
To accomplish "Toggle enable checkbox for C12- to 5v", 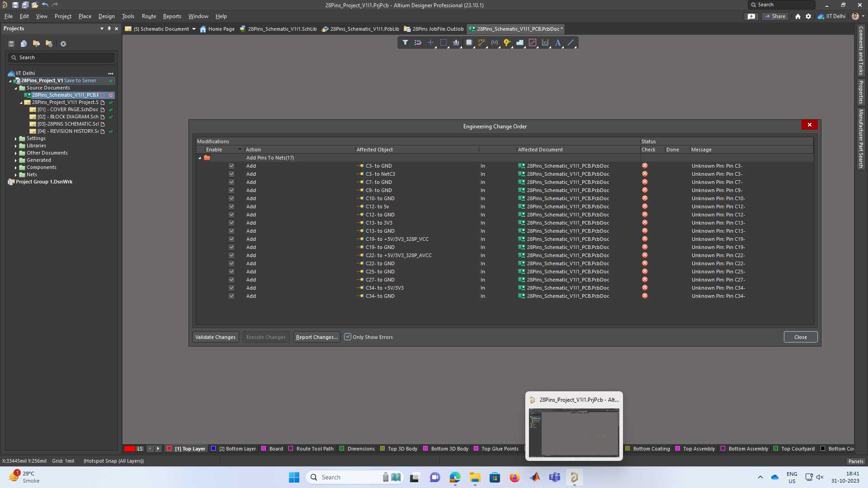I will tap(231, 206).
